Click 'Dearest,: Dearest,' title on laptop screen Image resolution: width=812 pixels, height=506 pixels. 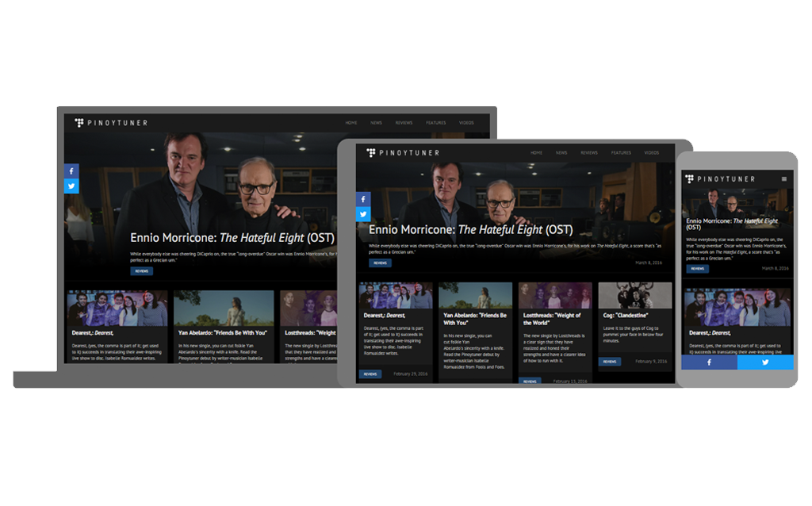point(93,333)
